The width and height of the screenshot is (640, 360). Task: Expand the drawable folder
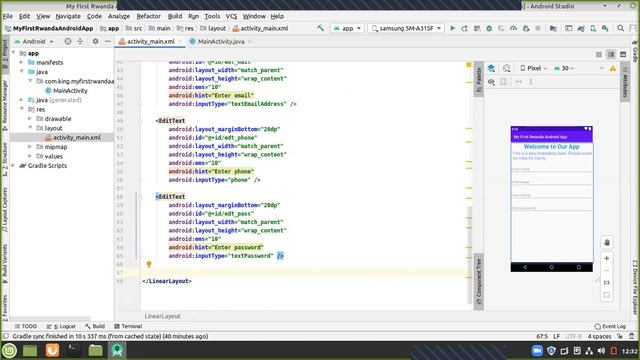tap(30, 119)
